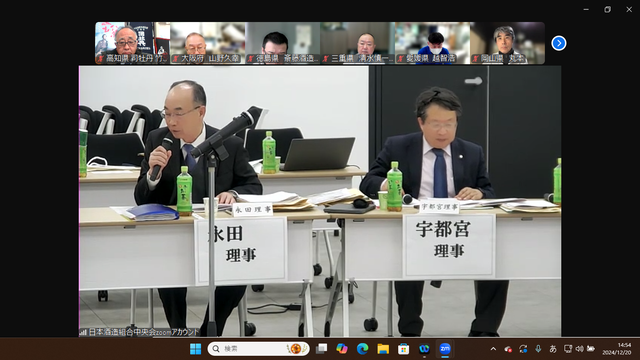Open the clock showing 14:54 2024/12/20
Image resolution: width=640 pixels, height=360 pixels.
coord(616,349)
